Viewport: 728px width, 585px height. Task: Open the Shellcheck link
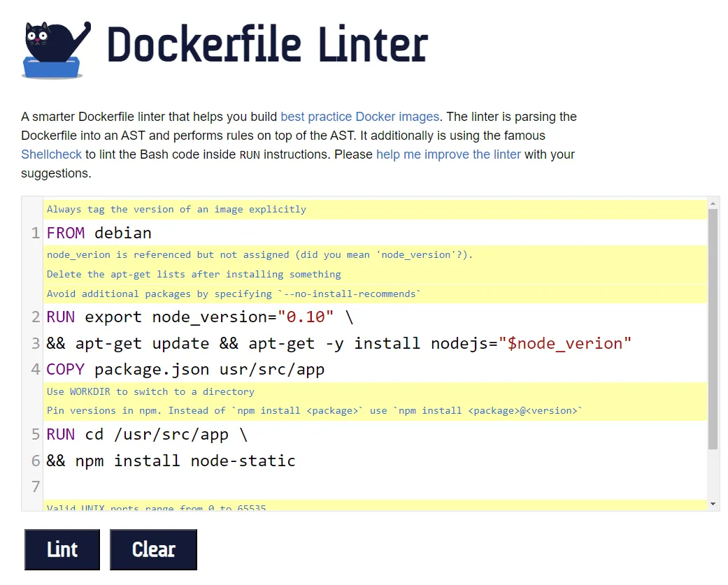coord(51,154)
